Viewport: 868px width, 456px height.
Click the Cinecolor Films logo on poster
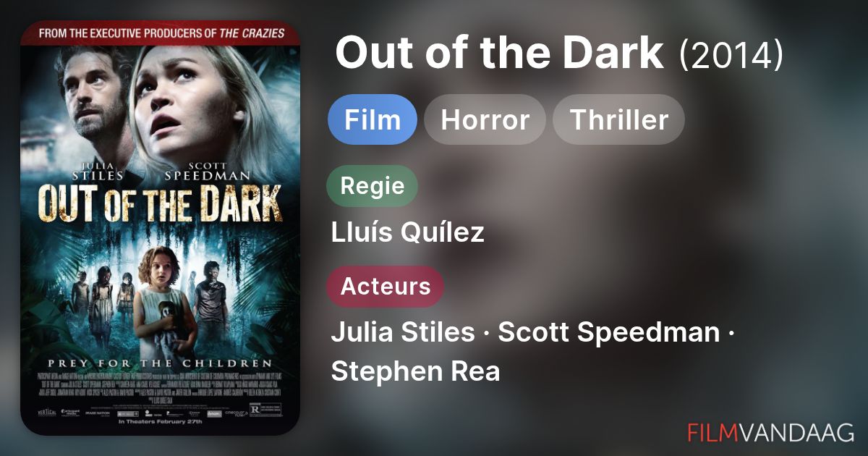click(237, 413)
